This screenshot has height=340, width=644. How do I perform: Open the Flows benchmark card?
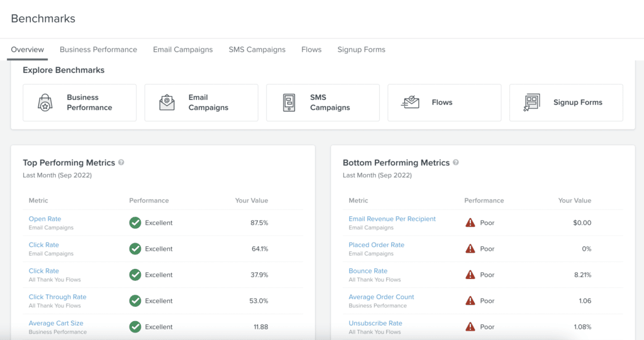[445, 102]
